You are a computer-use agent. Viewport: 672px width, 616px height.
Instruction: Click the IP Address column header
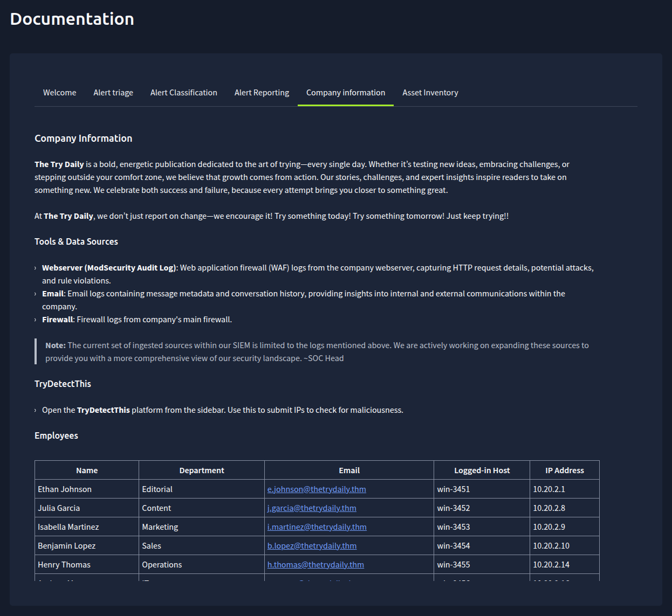[x=565, y=470]
